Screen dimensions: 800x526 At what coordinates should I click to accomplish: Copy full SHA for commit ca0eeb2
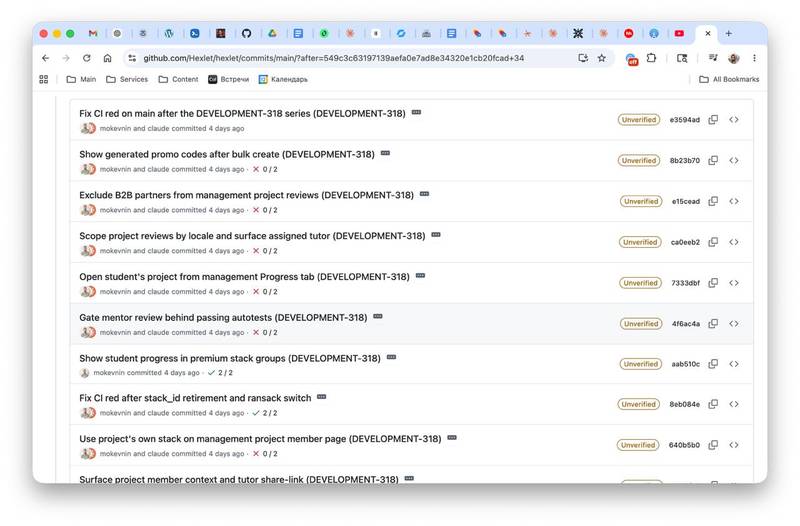[x=713, y=242]
